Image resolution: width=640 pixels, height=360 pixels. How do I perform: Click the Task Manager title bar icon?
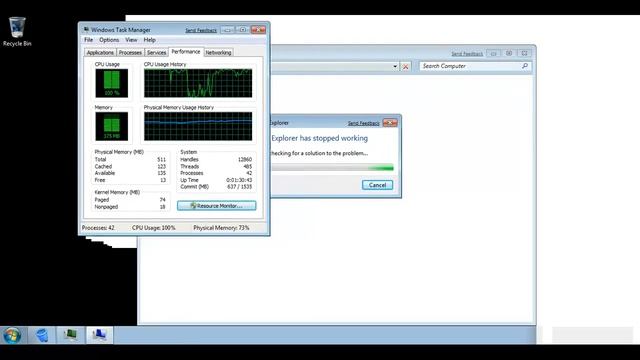(x=86, y=30)
